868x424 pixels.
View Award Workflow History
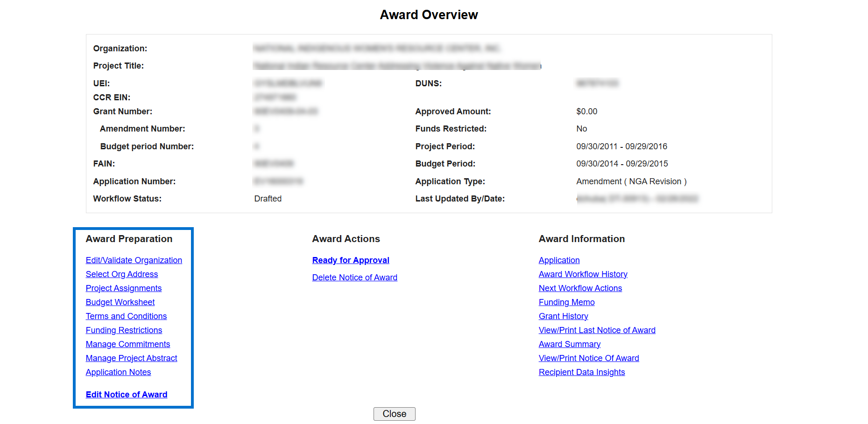tap(583, 274)
